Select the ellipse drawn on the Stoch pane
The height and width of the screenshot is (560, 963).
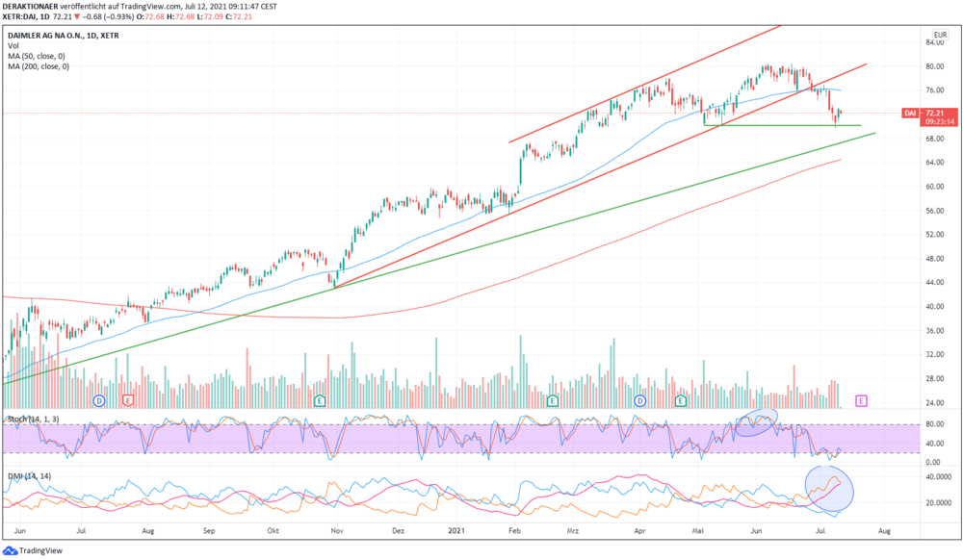pos(756,422)
